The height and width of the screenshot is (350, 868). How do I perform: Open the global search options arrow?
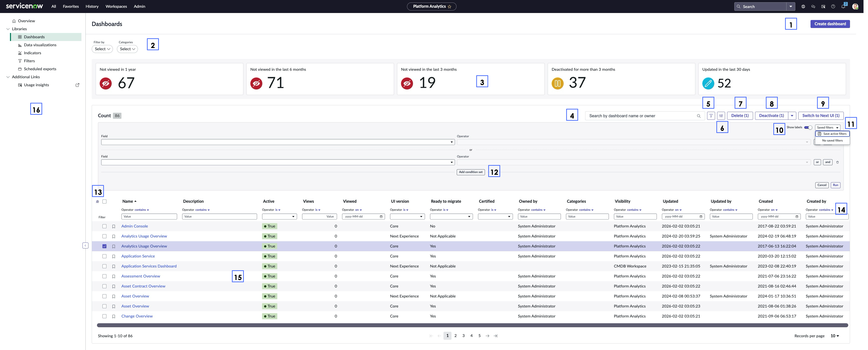coord(791,6)
